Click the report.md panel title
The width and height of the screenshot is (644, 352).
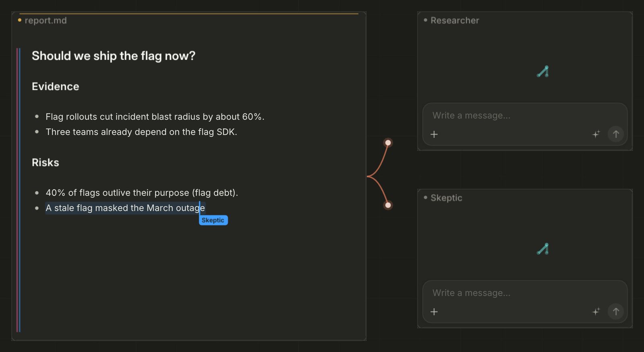coord(45,21)
